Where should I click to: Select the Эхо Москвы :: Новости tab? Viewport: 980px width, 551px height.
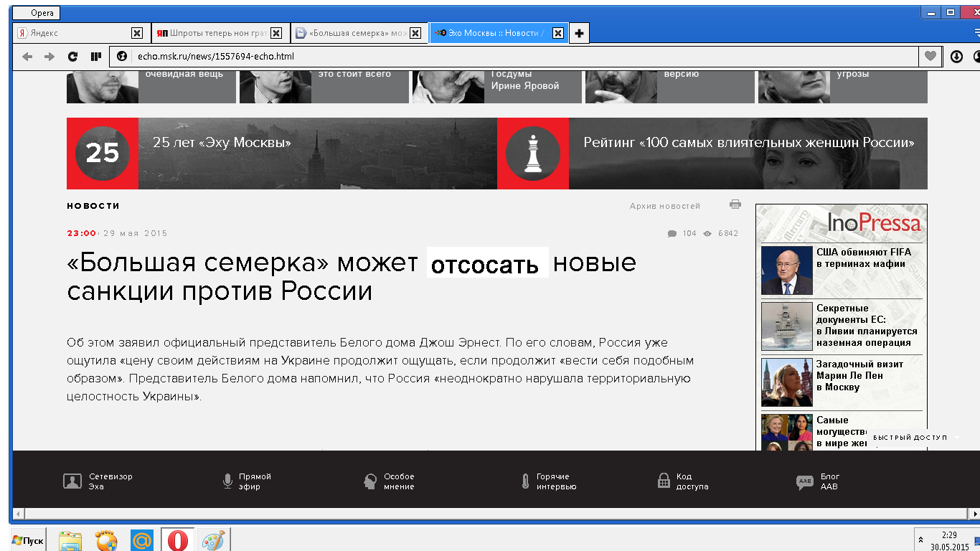point(499,33)
